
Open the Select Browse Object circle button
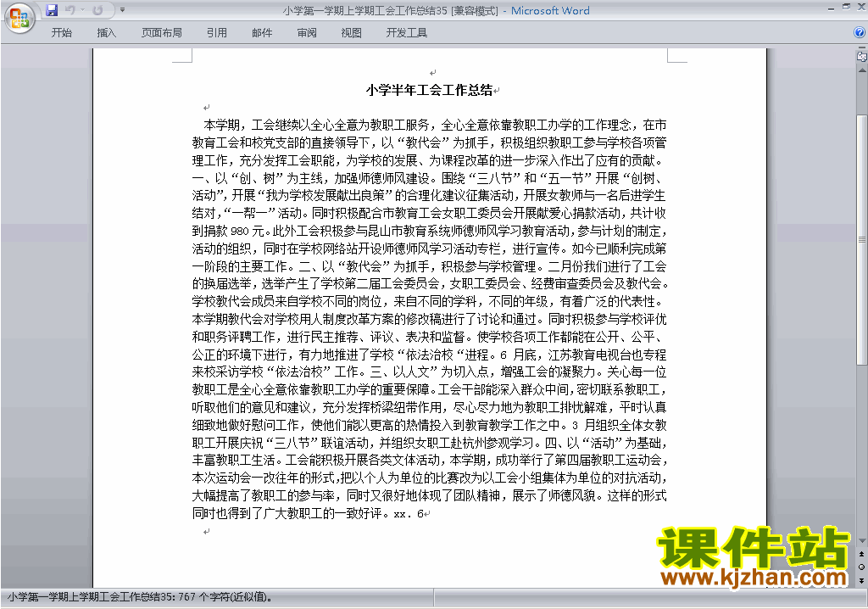pyautogui.click(x=861, y=567)
